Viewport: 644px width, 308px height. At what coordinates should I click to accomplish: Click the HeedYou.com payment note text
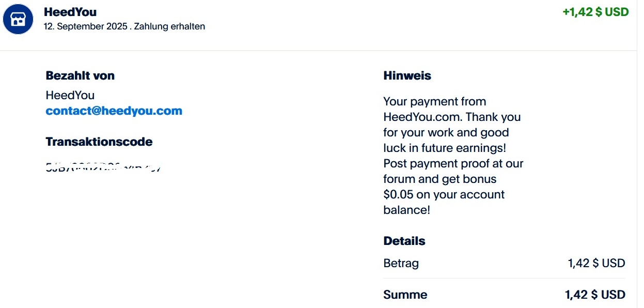pyautogui.click(x=453, y=156)
